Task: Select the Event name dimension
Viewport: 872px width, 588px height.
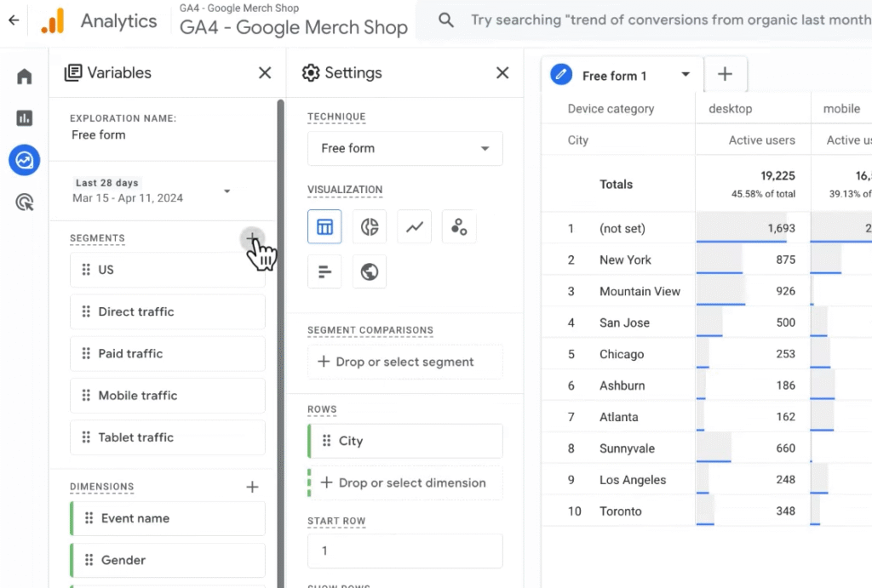Action: [168, 518]
